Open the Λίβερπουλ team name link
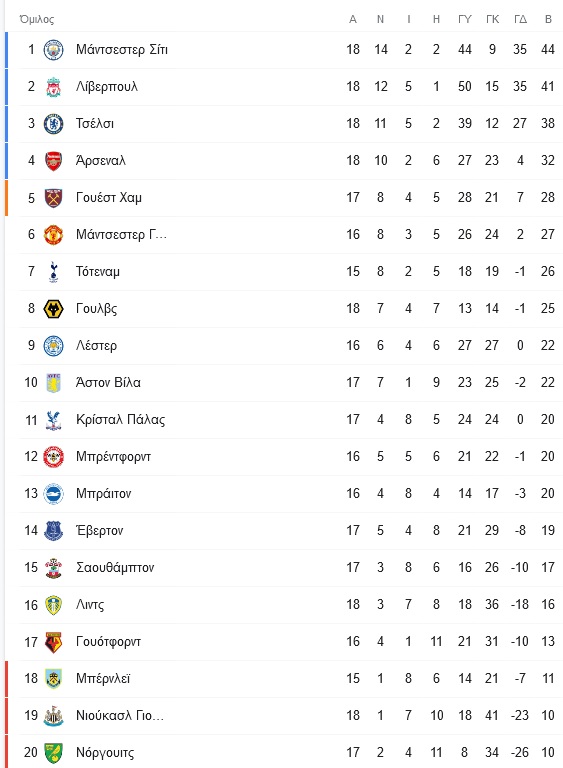 (107, 87)
